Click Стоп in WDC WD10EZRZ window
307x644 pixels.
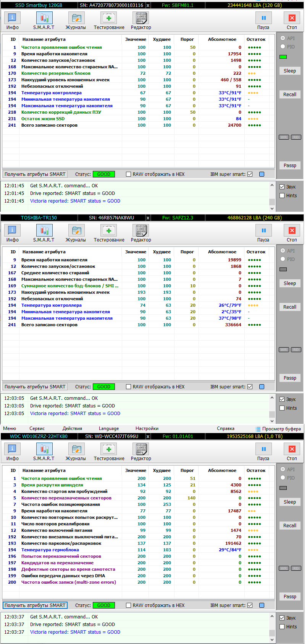coord(292,452)
